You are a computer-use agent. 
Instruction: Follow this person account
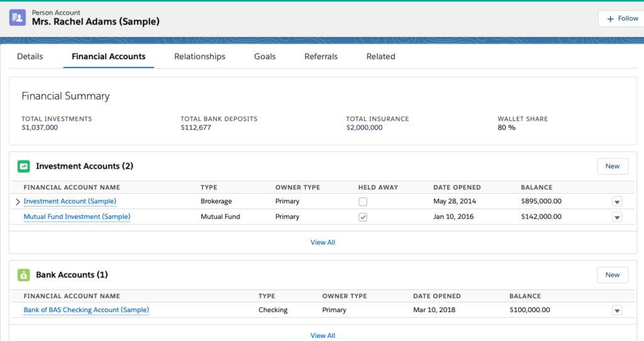[621, 19]
